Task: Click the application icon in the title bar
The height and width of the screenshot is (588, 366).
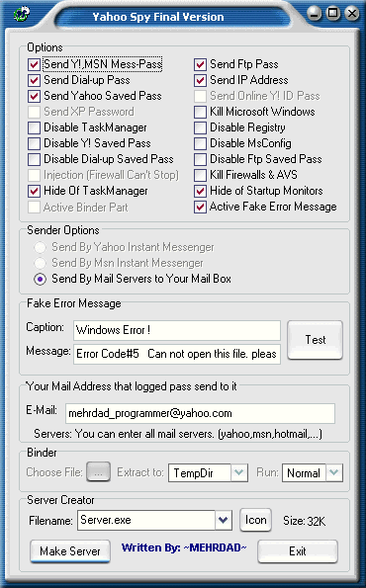Action: (x=21, y=14)
